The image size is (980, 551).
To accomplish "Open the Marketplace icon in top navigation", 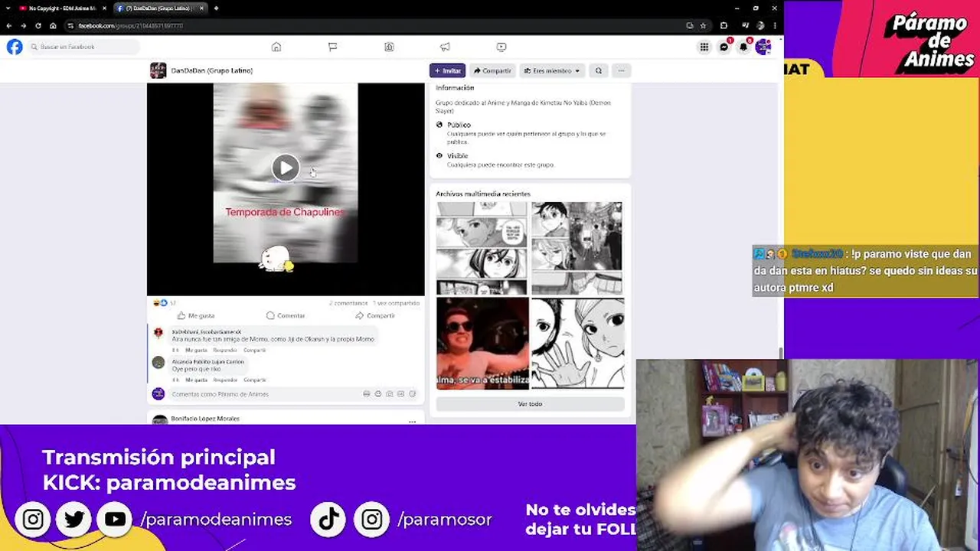I will click(389, 47).
